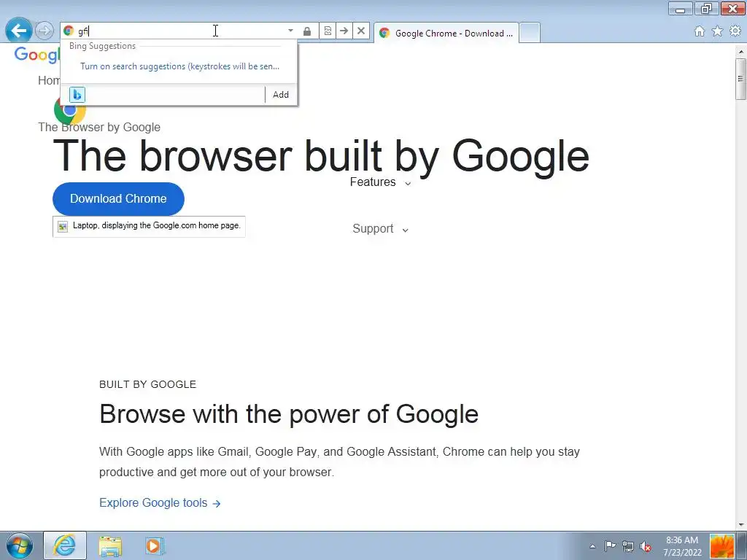
Task: Click the 'BUILT BY GOOGLE' label
Action: pos(147,384)
